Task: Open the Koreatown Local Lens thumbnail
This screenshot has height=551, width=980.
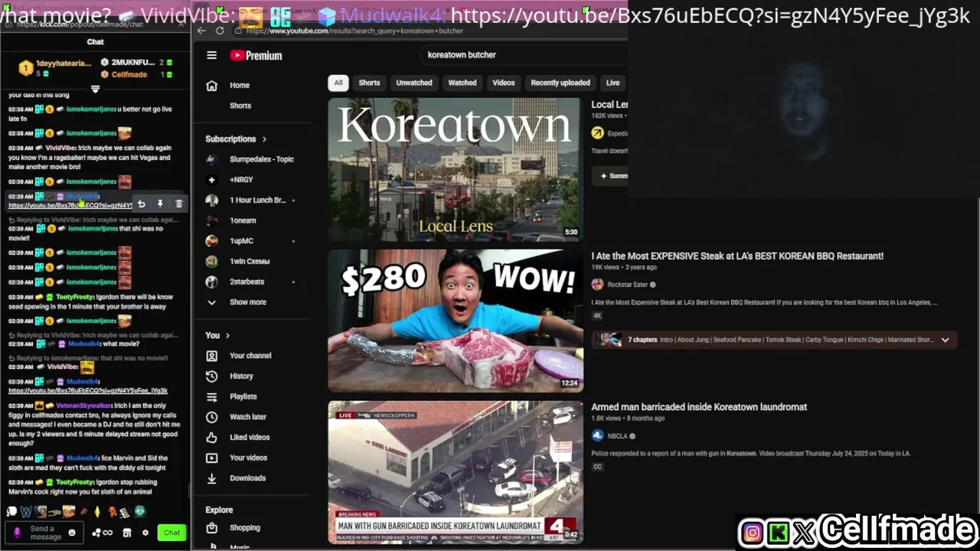Action: click(456, 169)
